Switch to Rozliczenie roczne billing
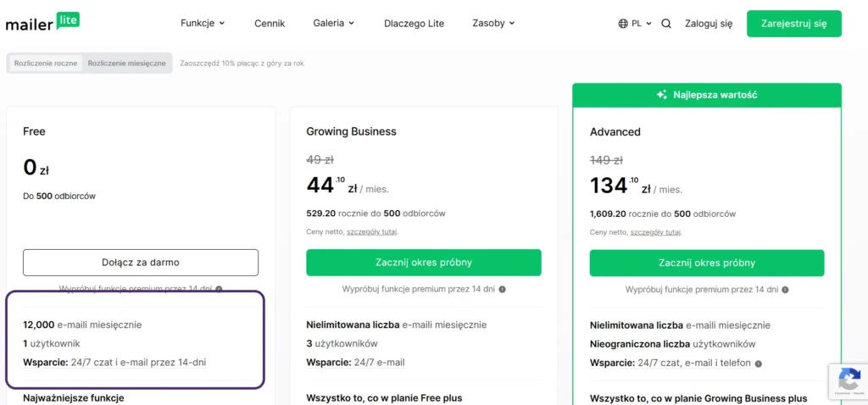 [x=46, y=63]
